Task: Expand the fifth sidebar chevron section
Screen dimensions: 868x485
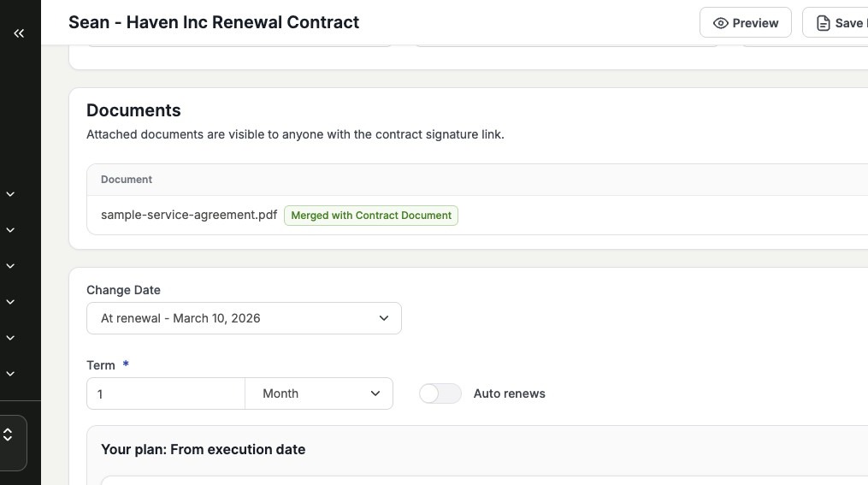Action: [10, 338]
